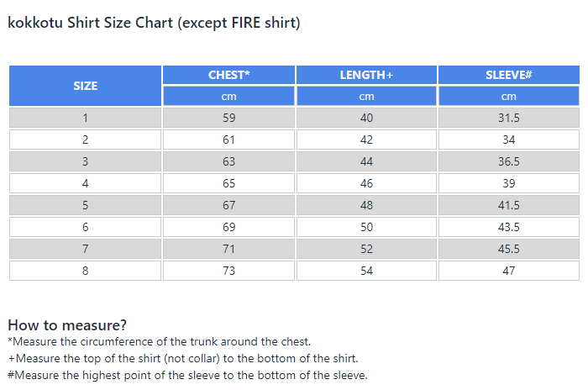588x390 pixels.
Task: Select size 7 row label
Action: click(85, 249)
